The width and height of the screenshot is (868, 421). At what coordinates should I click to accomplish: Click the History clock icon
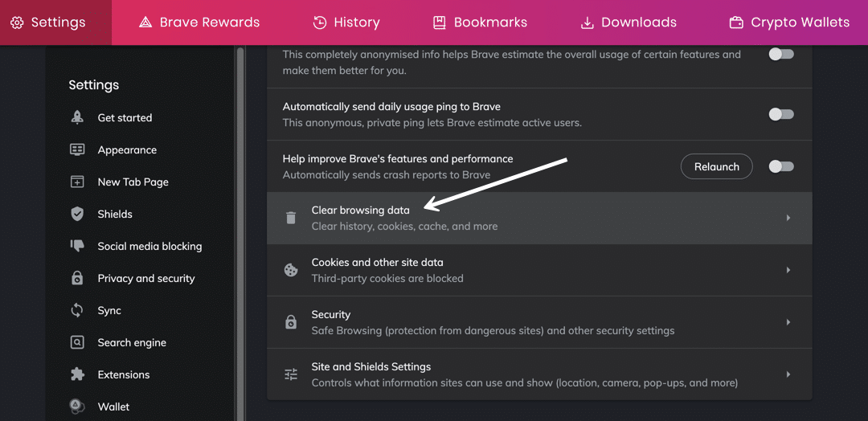pos(319,22)
